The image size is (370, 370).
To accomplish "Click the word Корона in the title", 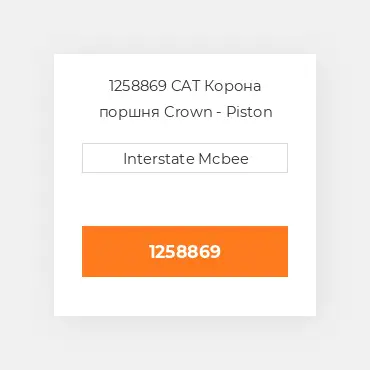I will click(x=233, y=86).
